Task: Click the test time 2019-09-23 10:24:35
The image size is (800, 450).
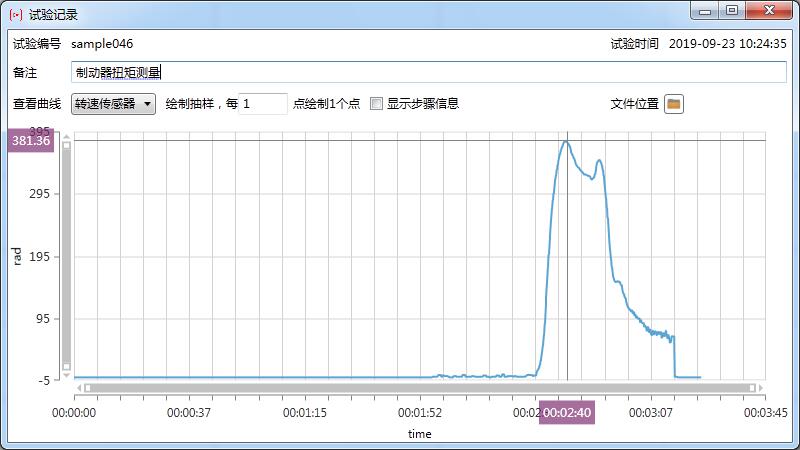Action: pos(728,44)
